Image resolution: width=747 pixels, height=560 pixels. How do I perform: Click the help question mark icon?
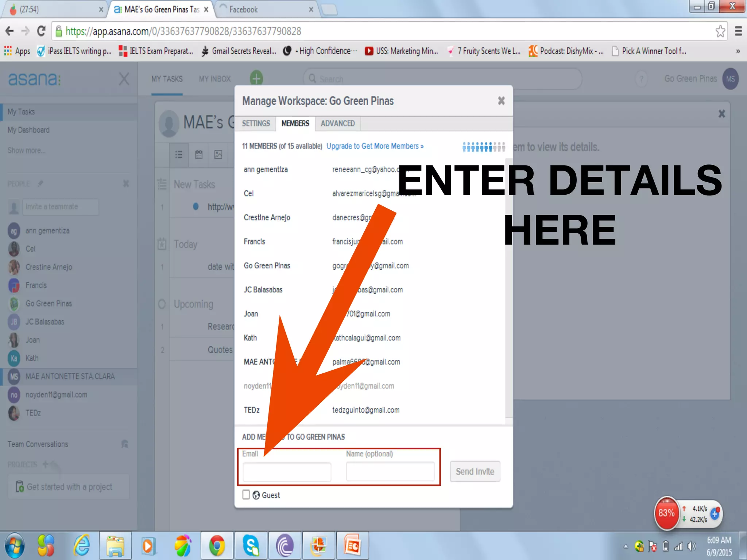(x=641, y=79)
